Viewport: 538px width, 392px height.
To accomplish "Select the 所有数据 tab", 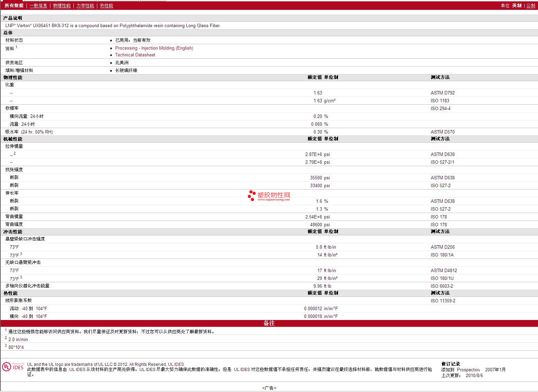I will pos(14,5).
